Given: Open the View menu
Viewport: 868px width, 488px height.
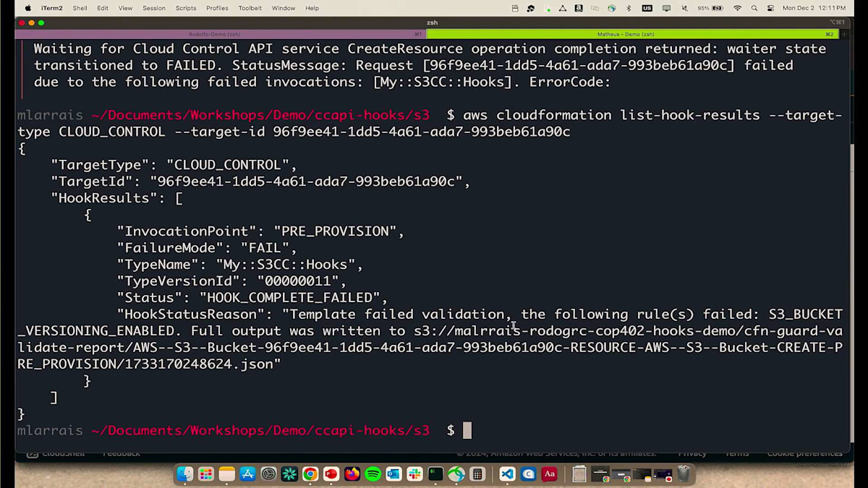Looking at the screenshot, I should tap(125, 8).
